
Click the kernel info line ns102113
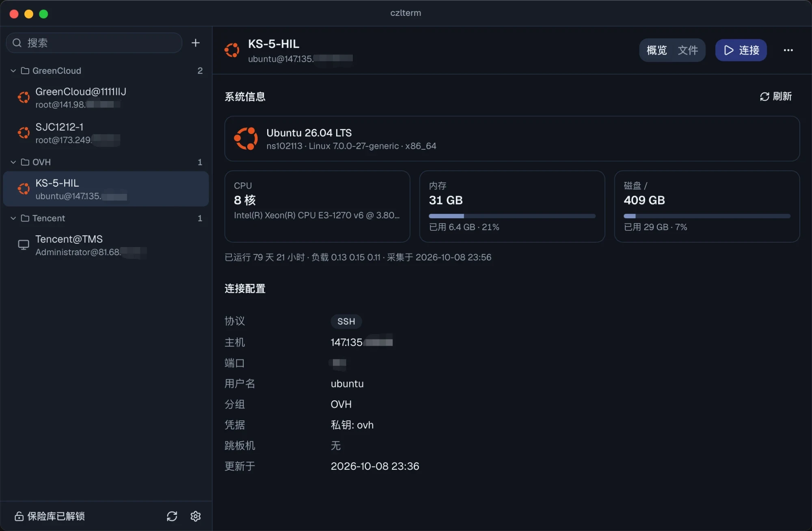click(351, 146)
